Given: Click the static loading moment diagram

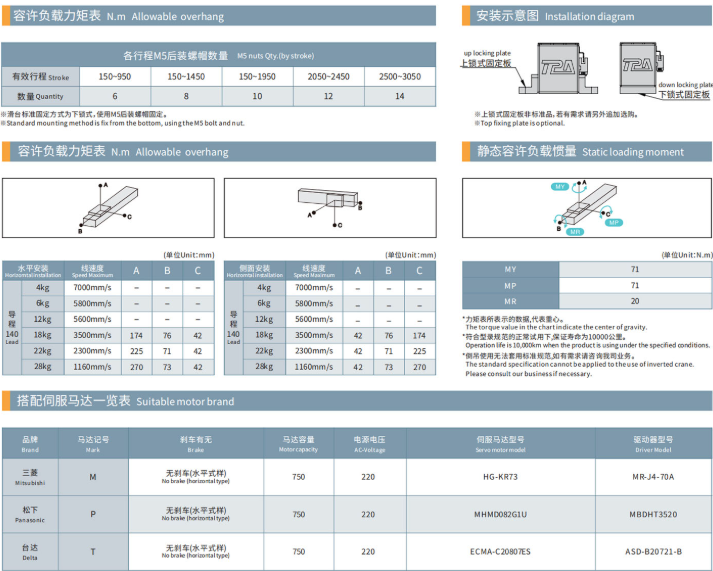Looking at the screenshot, I should pyautogui.click(x=587, y=208).
